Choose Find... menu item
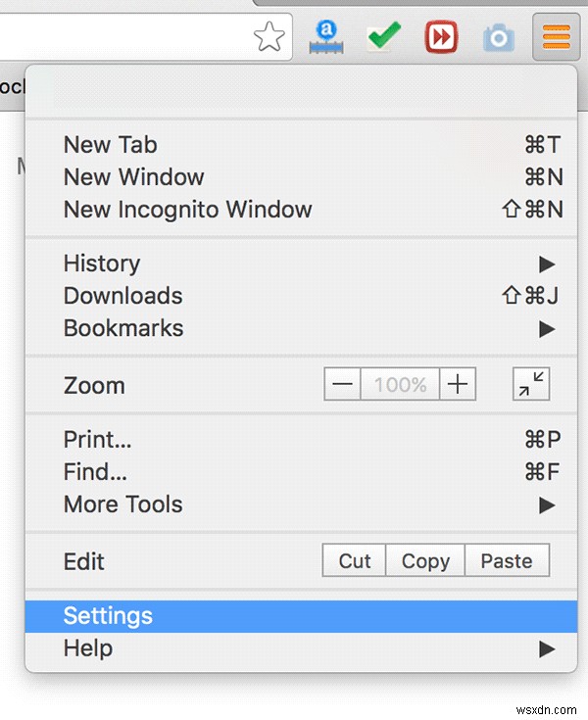 [302, 472]
